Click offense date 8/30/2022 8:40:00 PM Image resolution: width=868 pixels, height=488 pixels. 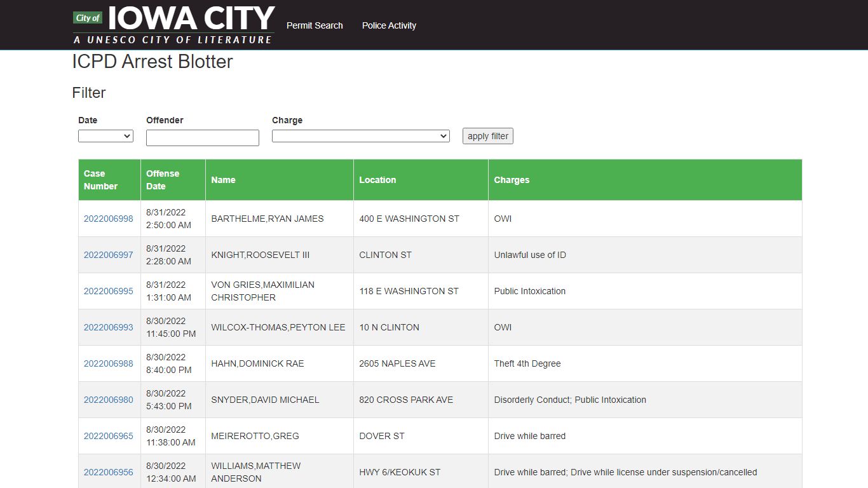[x=168, y=363]
